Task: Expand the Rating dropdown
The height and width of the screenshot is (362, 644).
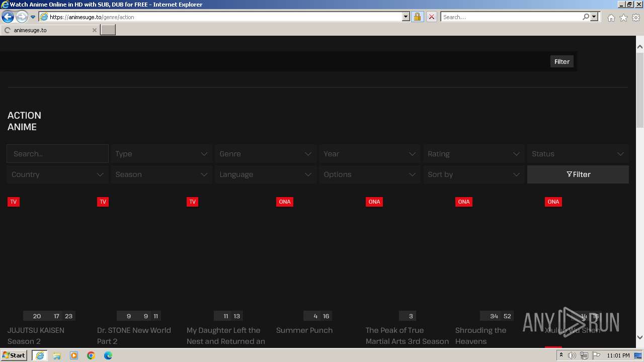Action: pos(474,154)
